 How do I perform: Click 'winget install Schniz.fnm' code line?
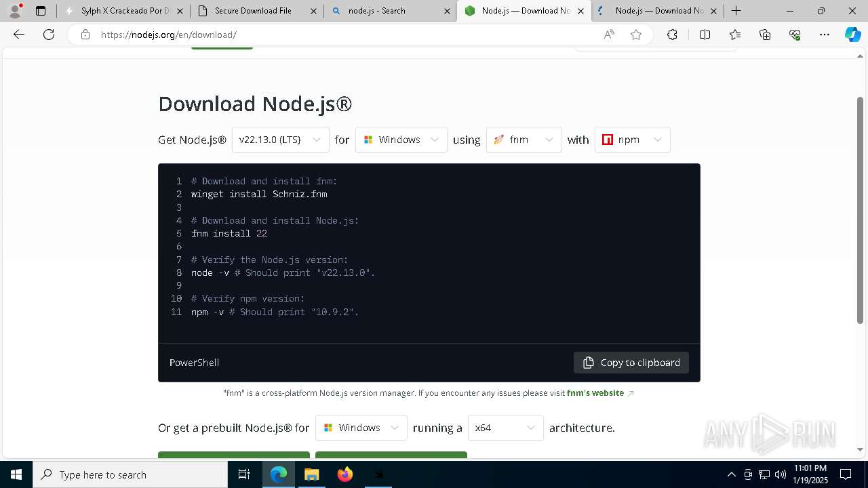pyautogui.click(x=259, y=195)
